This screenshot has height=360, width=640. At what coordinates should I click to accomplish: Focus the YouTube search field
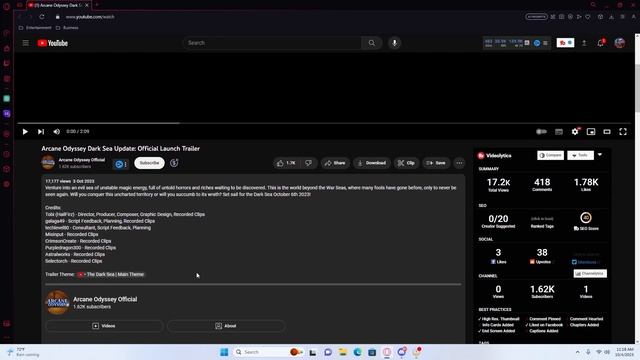[x=272, y=43]
